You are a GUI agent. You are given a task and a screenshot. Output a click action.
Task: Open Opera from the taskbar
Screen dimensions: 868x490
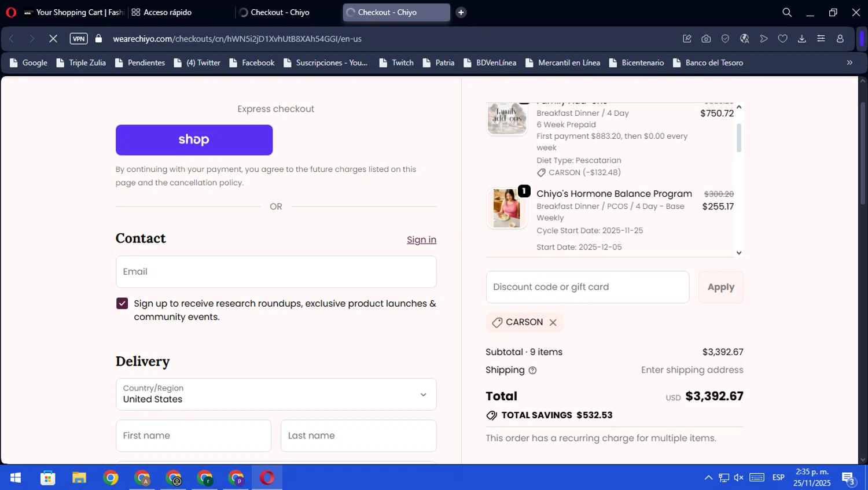pos(267,478)
